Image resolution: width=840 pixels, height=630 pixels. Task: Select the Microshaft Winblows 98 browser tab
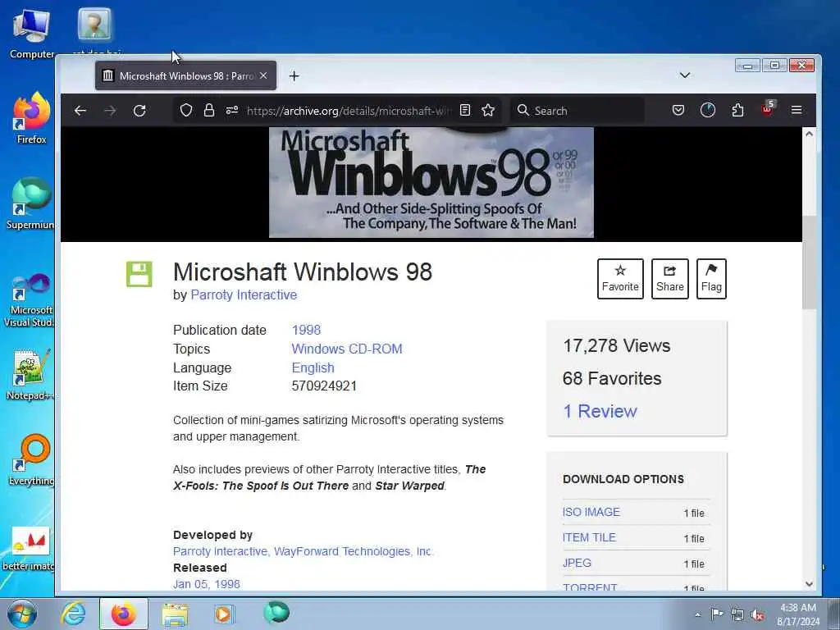point(185,75)
